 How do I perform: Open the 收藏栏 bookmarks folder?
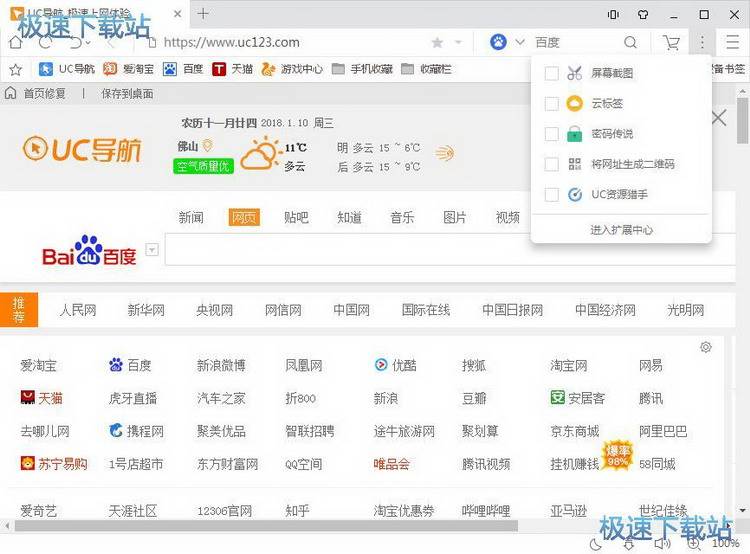point(426,69)
